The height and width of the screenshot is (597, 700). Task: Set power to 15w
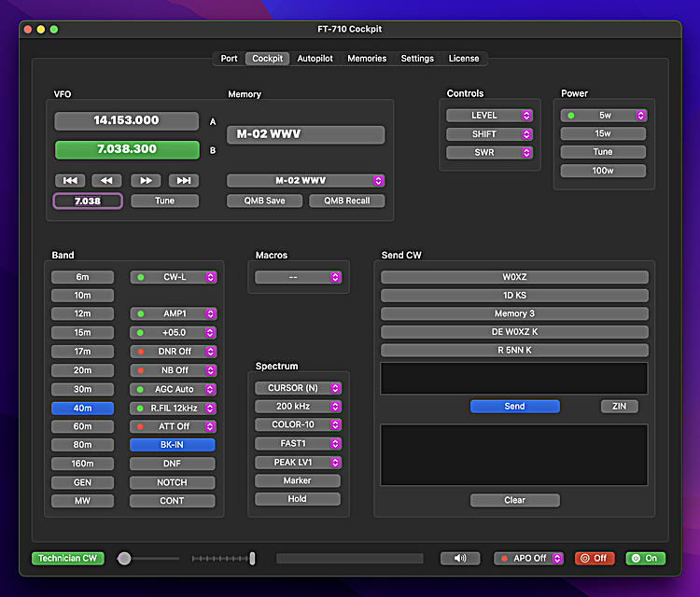point(603,133)
